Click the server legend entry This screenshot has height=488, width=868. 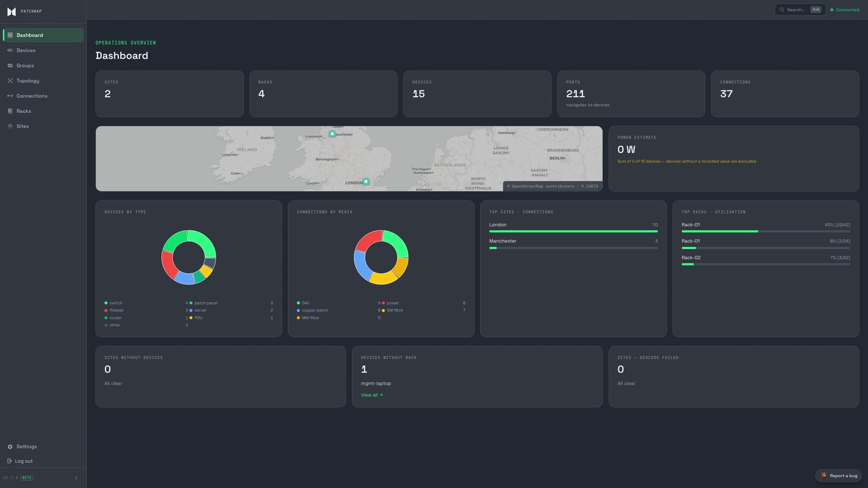coord(231,311)
